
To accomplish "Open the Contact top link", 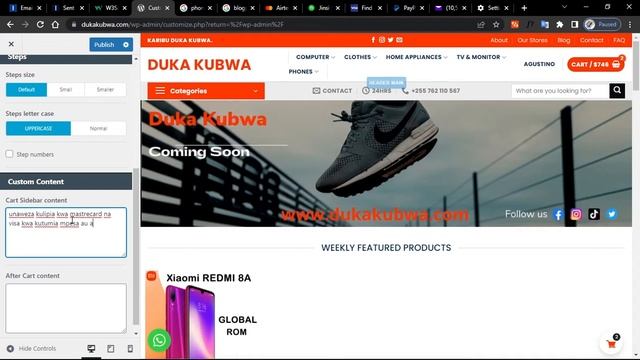I will (x=591, y=40).
